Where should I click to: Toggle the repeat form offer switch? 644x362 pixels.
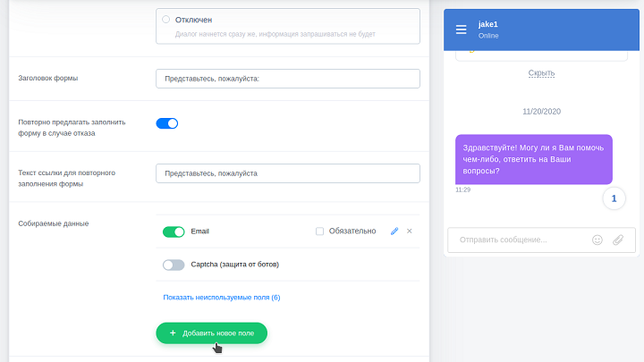pyautogui.click(x=167, y=123)
